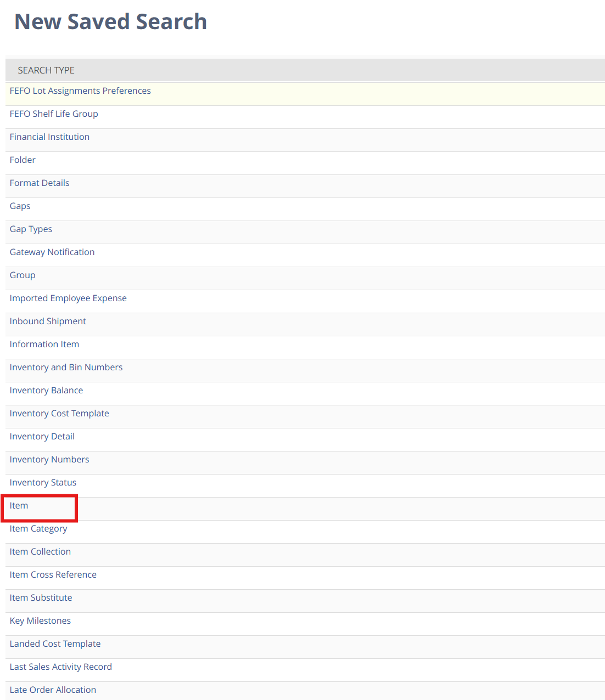
Task: Choose Financial Institution search type
Action: point(49,137)
